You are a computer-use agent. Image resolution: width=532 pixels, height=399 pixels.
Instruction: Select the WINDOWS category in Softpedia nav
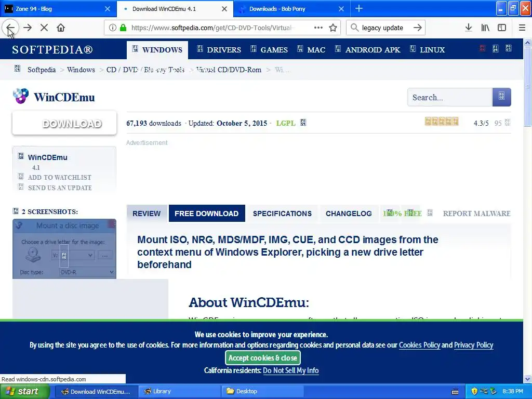tap(157, 50)
